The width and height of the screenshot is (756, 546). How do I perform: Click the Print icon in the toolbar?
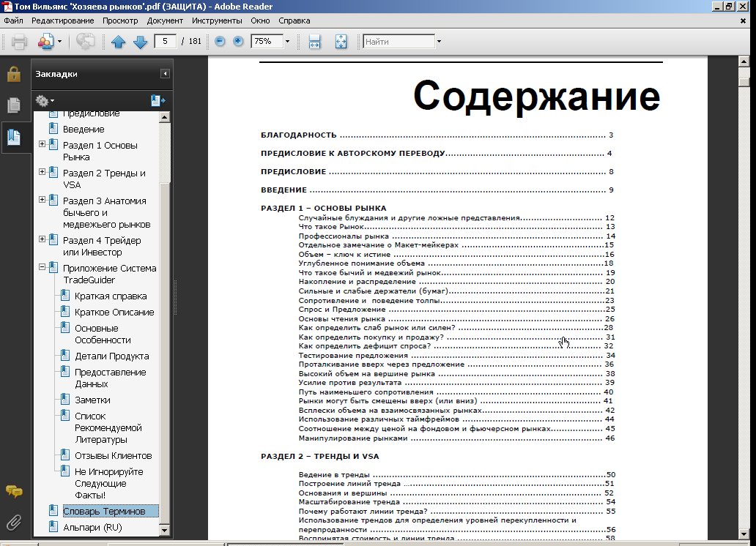coord(19,42)
